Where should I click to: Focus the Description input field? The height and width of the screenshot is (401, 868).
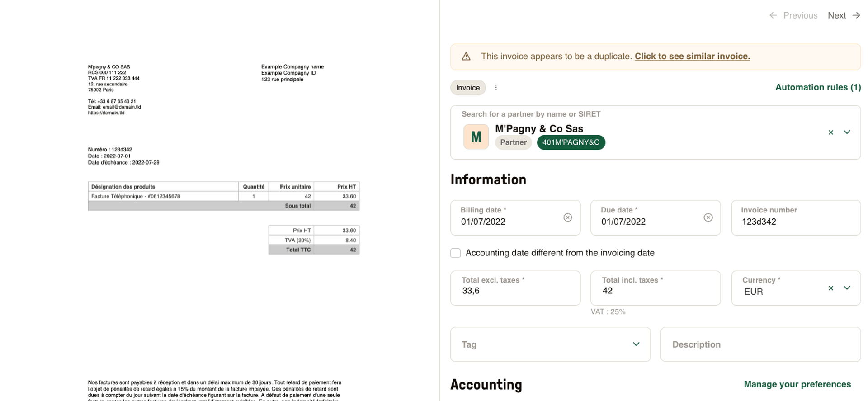tap(760, 344)
